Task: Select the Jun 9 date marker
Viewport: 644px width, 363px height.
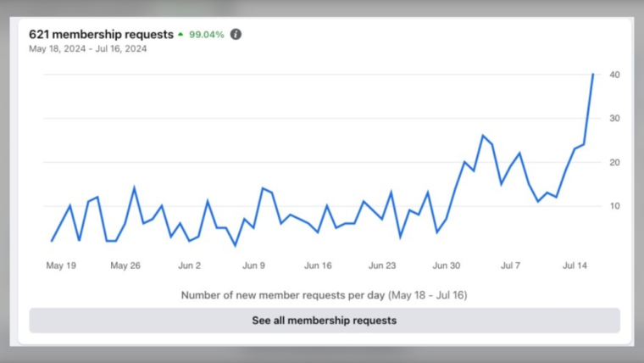Action: pos(253,265)
